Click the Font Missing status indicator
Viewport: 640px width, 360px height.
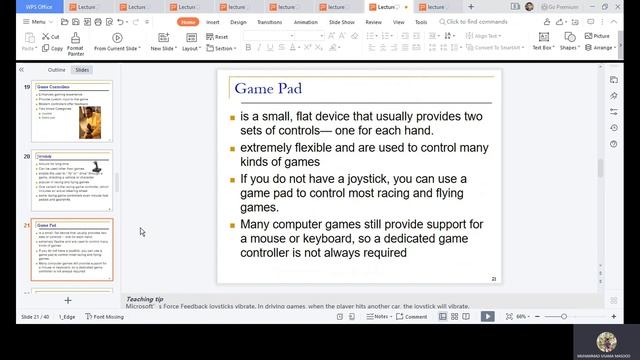click(104, 317)
